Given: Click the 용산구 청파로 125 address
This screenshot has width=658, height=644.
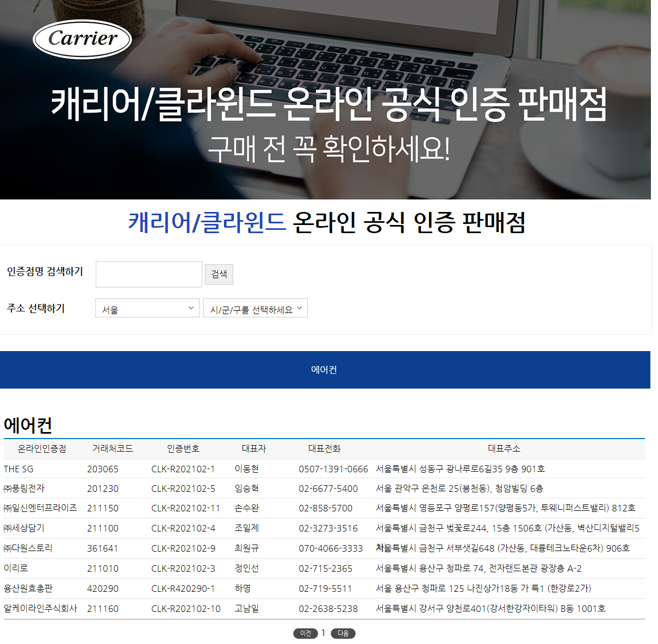Looking at the screenshot, I should [x=483, y=588].
